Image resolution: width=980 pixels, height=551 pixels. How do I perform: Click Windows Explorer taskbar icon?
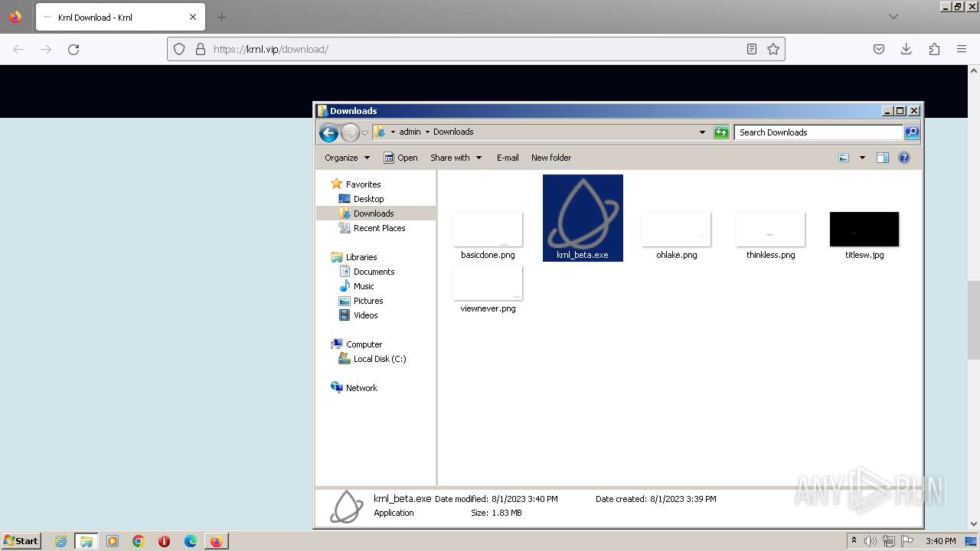click(x=87, y=541)
